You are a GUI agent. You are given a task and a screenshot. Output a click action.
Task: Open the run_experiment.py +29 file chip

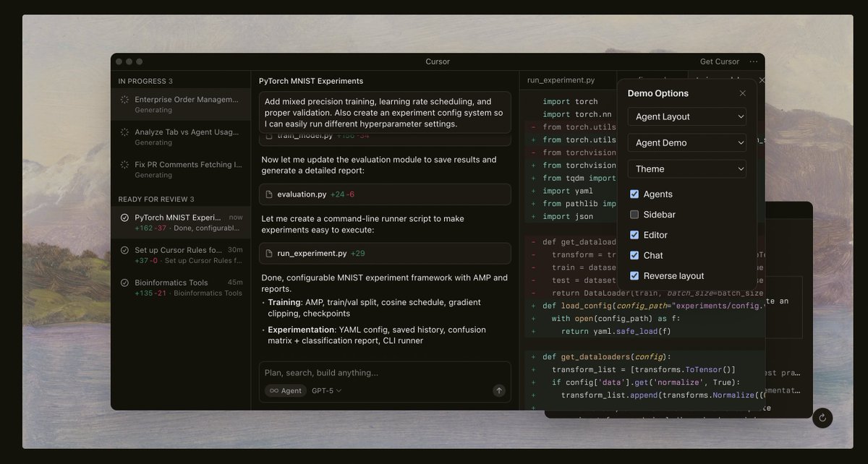point(385,254)
